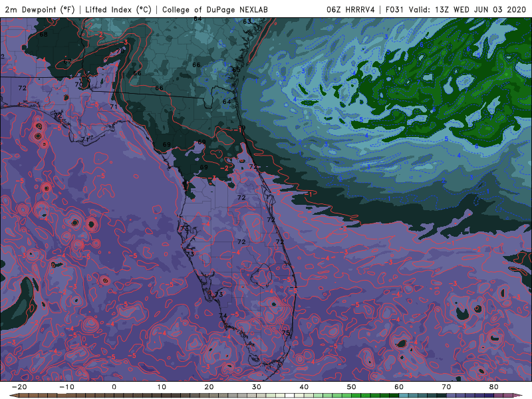Click the "2m Dewpoint (°F)" title text
The image size is (532, 399).
(39, 9)
